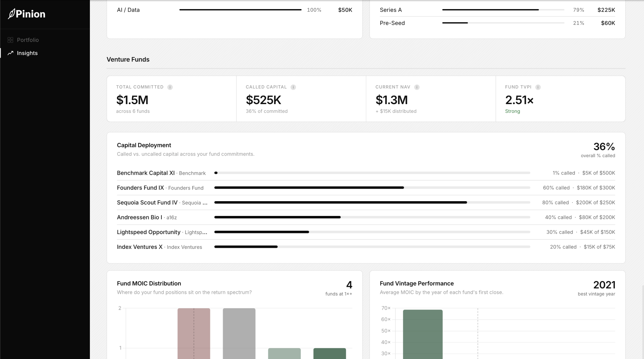Click '+ $15K distributed' text
This screenshot has height=359, width=644.
(x=396, y=111)
